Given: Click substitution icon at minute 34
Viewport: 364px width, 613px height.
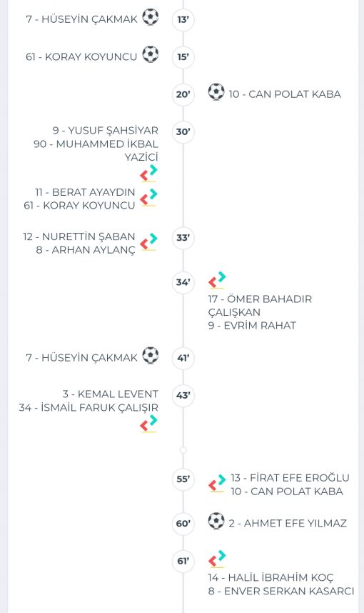Looking at the screenshot, I should (x=217, y=280).
